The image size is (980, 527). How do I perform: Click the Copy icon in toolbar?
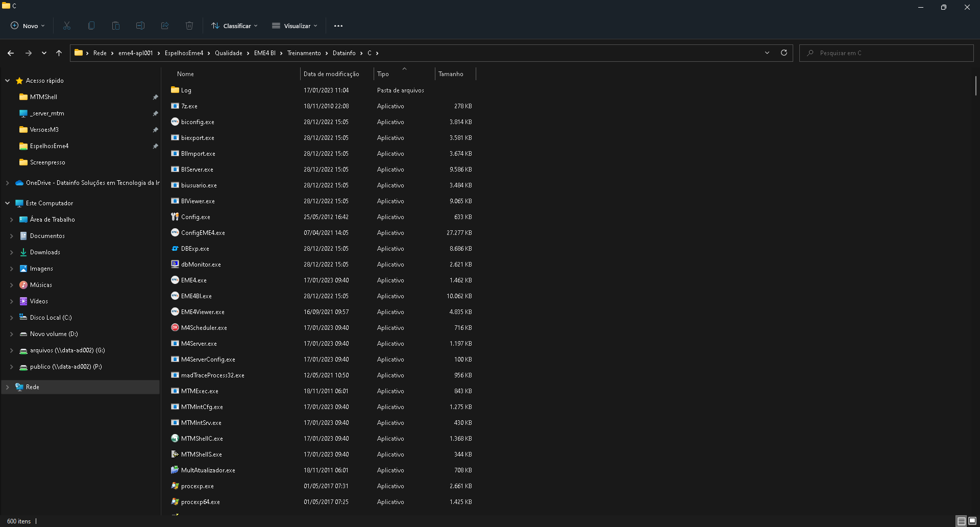91,26
